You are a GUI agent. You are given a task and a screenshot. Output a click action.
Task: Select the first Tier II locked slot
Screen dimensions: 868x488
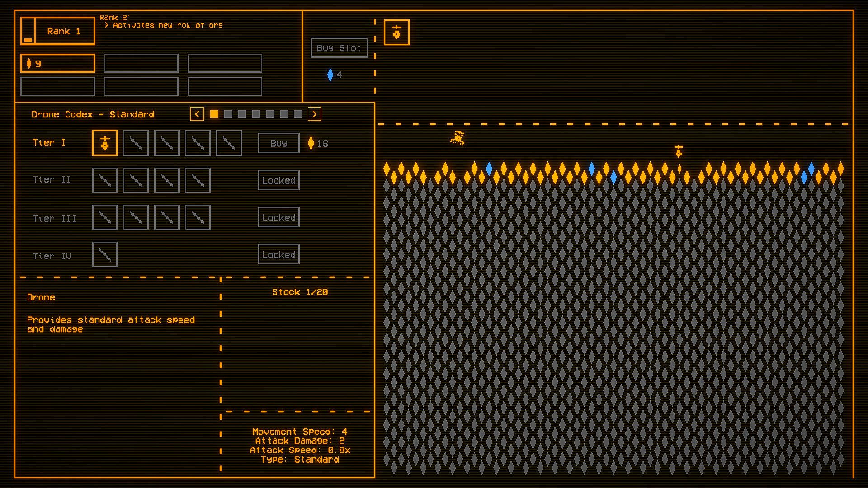105,180
